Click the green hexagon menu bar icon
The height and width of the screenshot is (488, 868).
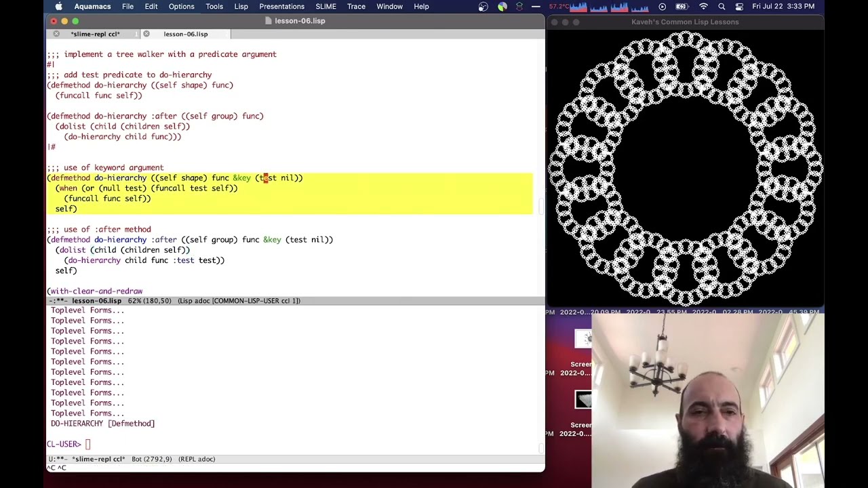[519, 7]
